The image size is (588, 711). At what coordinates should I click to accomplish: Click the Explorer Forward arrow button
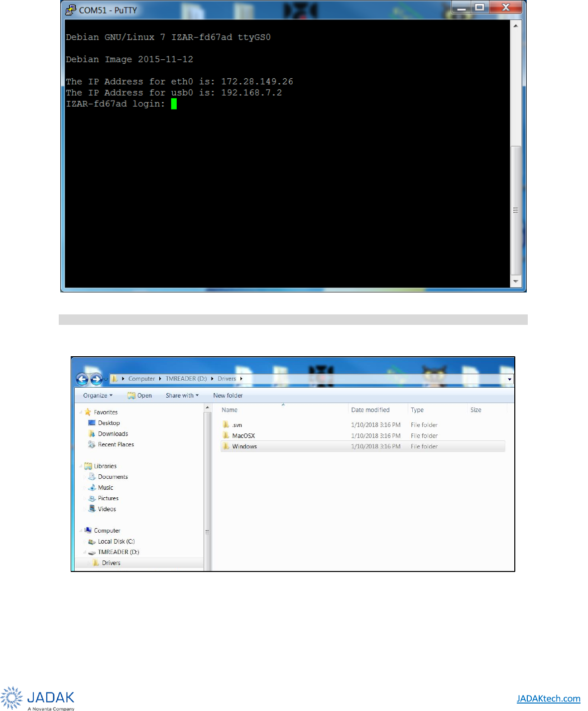click(x=96, y=379)
